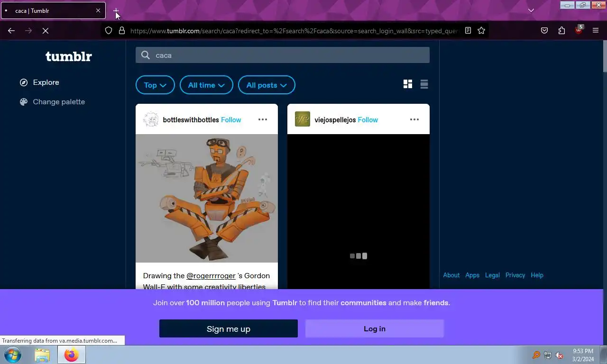This screenshot has width=607, height=364.
Task: Open Firefox extensions puzzle icon
Action: [x=561, y=30]
